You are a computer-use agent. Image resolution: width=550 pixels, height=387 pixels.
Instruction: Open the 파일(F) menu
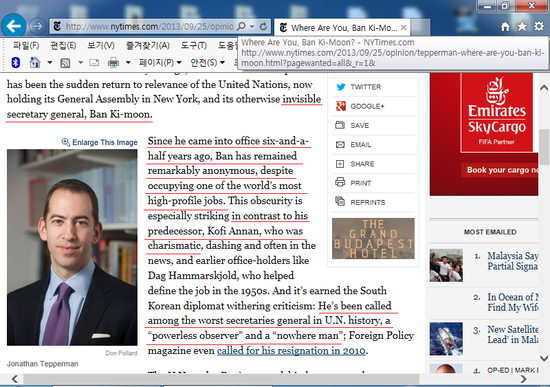tap(26, 46)
